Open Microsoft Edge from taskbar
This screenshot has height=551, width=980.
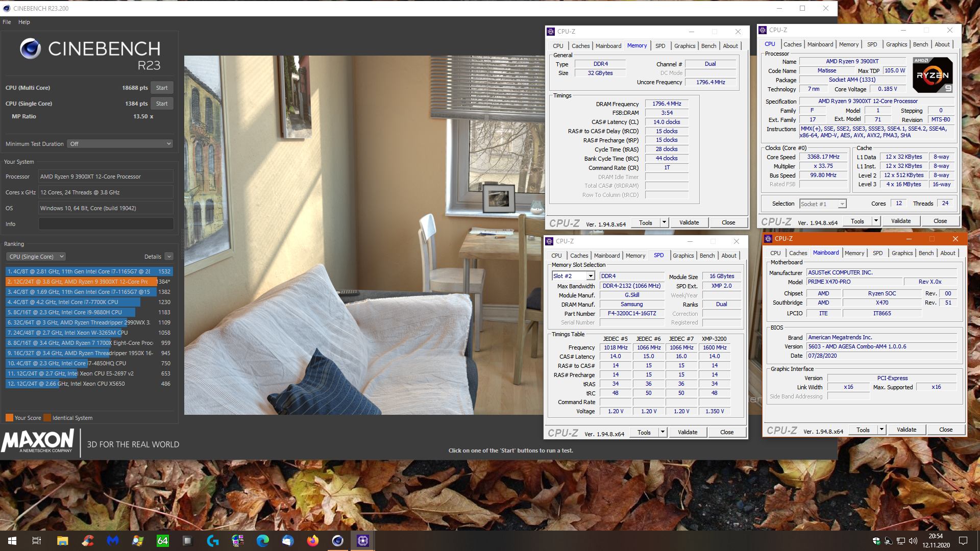coord(263,541)
